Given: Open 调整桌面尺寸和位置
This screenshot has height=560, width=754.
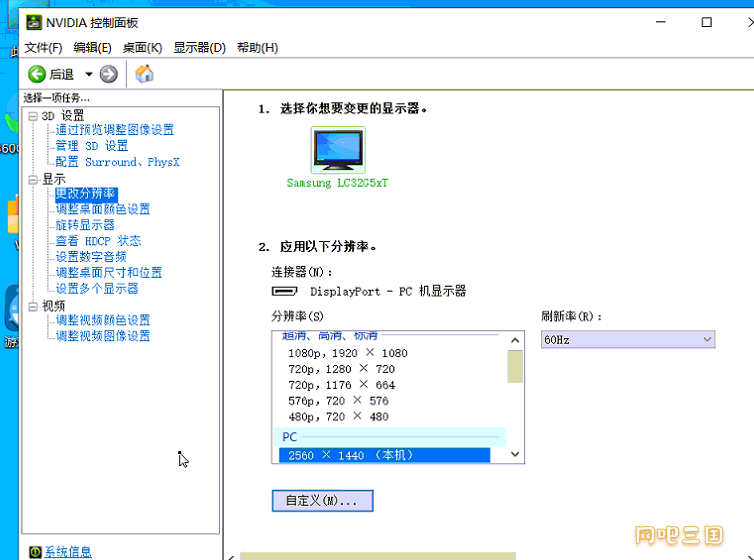Looking at the screenshot, I should pyautogui.click(x=109, y=273).
